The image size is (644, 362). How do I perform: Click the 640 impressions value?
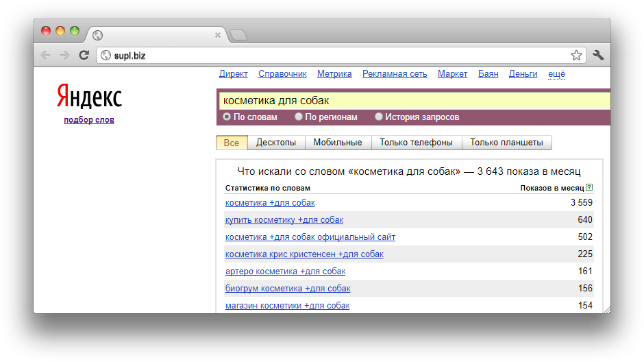click(x=585, y=220)
